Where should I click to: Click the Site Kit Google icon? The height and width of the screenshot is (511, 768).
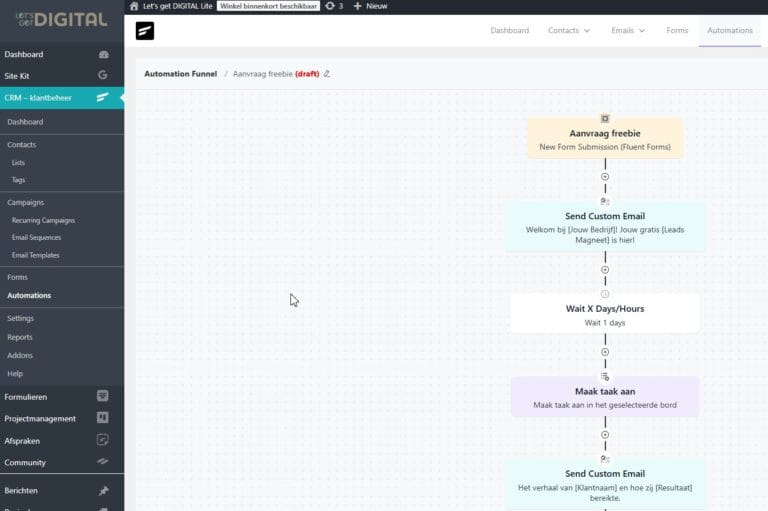point(103,75)
